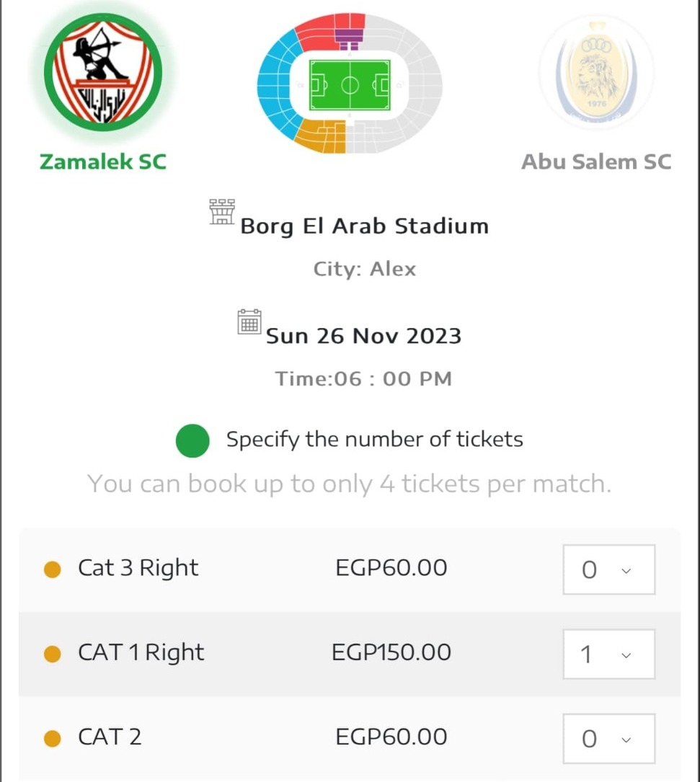Click the Abu Salem SC team name
This screenshot has width=700, height=782.
[x=595, y=161]
